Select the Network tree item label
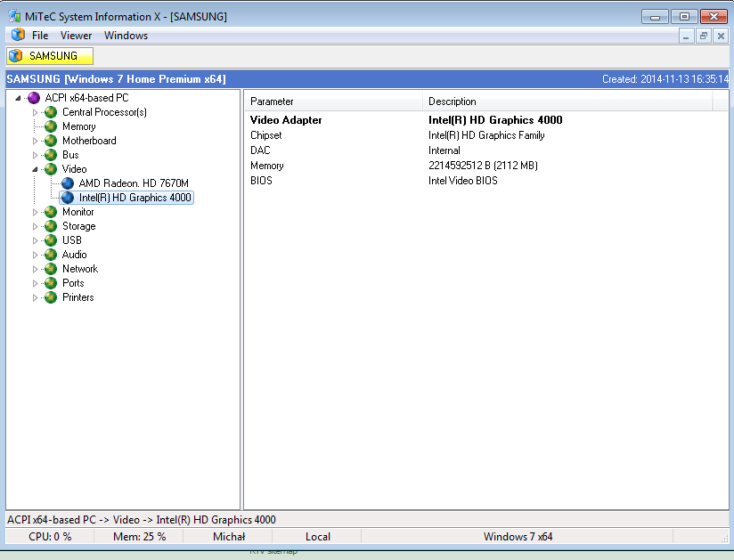 [x=80, y=269]
